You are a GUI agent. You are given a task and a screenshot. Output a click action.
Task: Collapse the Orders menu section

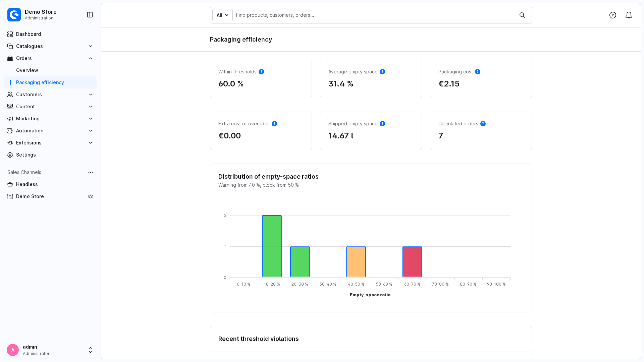pos(50,58)
